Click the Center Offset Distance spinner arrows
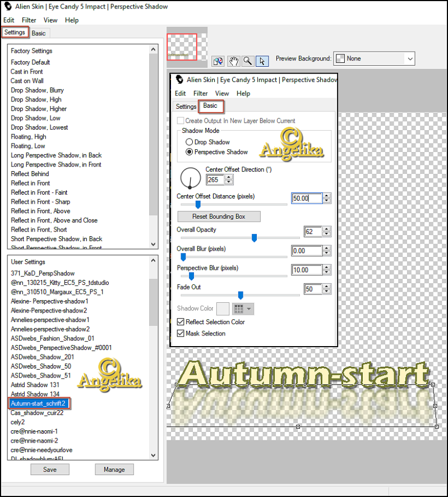Viewport: 448px width, 497px height. pos(327,198)
